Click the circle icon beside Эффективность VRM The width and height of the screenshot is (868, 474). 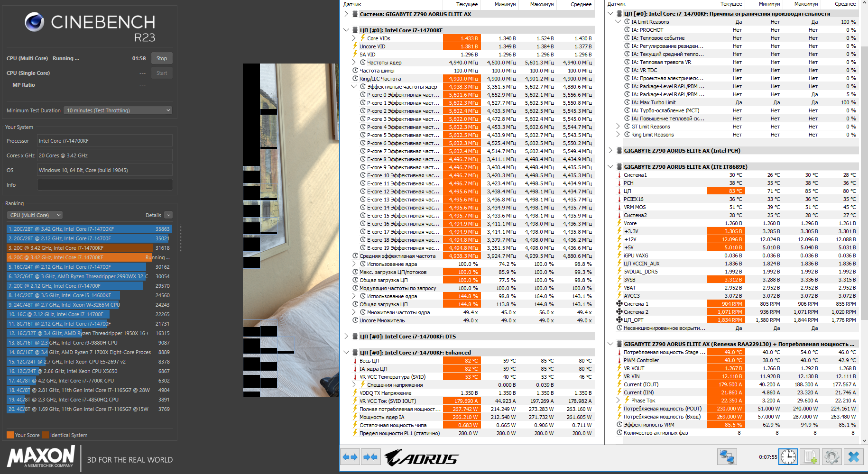619,425
